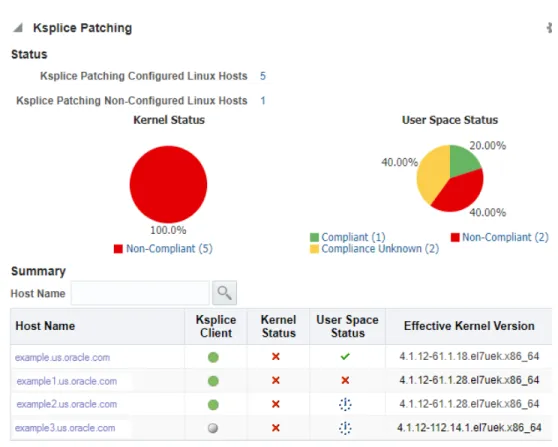
Task: Click red X user space status for example1.us.oracle.com
Action: point(345,380)
